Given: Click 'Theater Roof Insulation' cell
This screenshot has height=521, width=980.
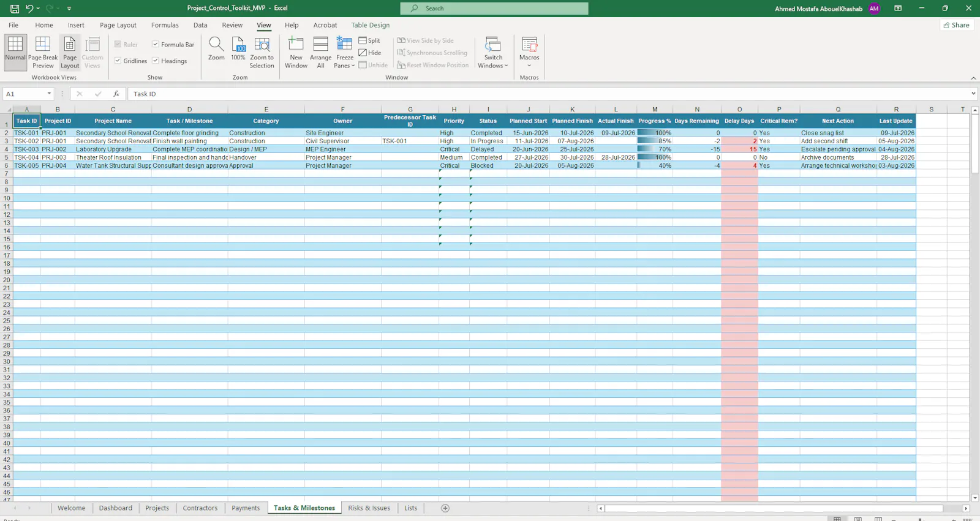Looking at the screenshot, I should (x=113, y=157).
